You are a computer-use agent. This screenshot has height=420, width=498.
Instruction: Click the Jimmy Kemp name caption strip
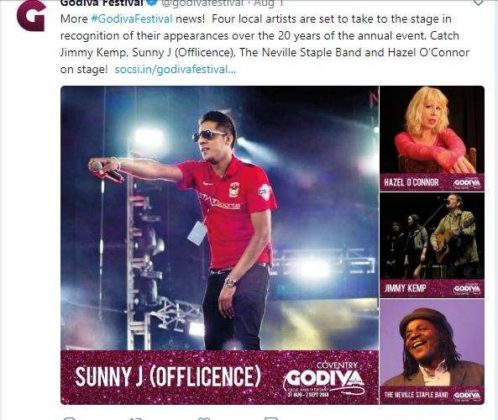[432, 288]
